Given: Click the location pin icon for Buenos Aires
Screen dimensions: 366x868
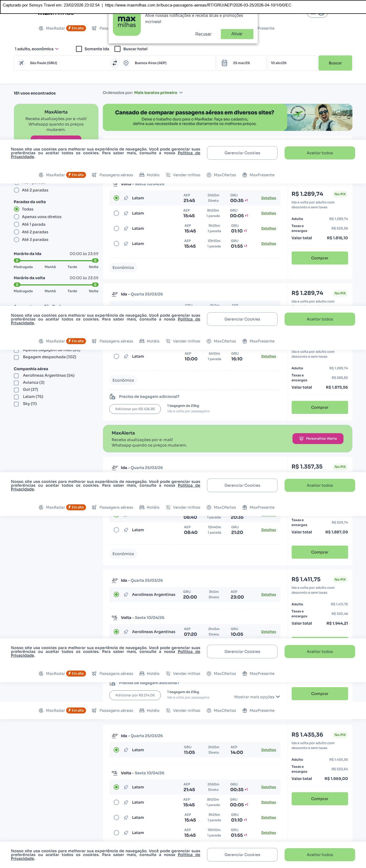Looking at the screenshot, I should tap(126, 63).
